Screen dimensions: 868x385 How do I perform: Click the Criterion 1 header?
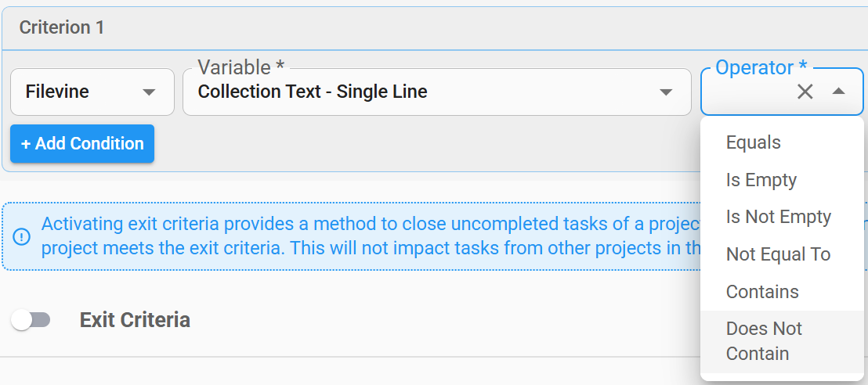pyautogui.click(x=62, y=27)
